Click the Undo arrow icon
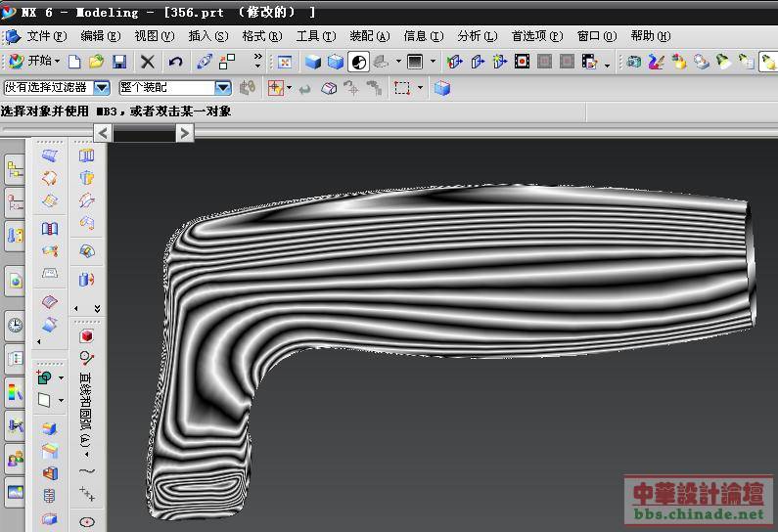Viewport: 778px width, 532px height. (175, 62)
